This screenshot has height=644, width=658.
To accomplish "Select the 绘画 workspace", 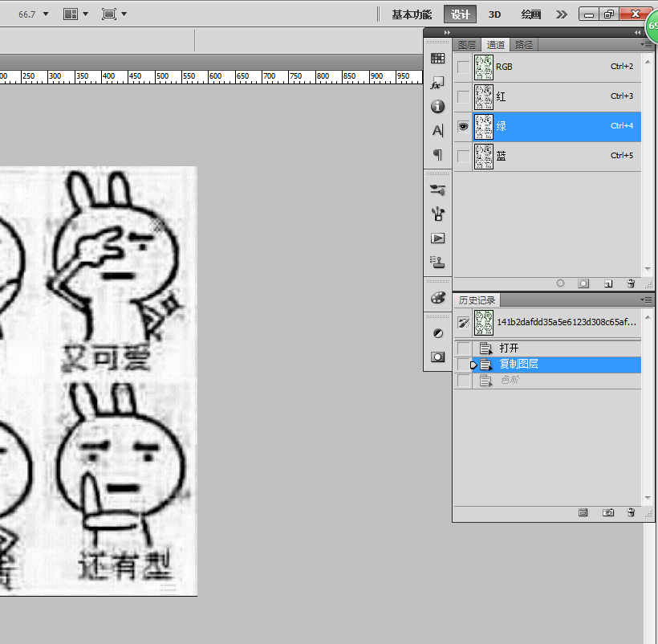I will [x=530, y=14].
